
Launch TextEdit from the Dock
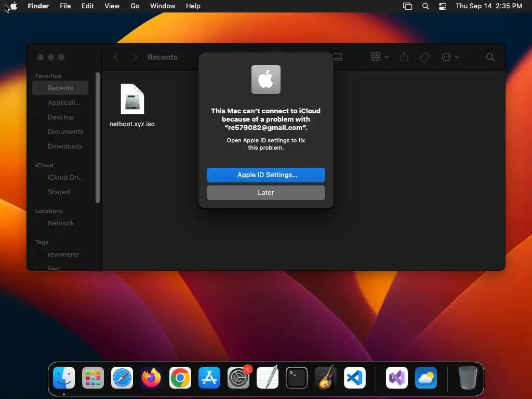click(x=268, y=378)
